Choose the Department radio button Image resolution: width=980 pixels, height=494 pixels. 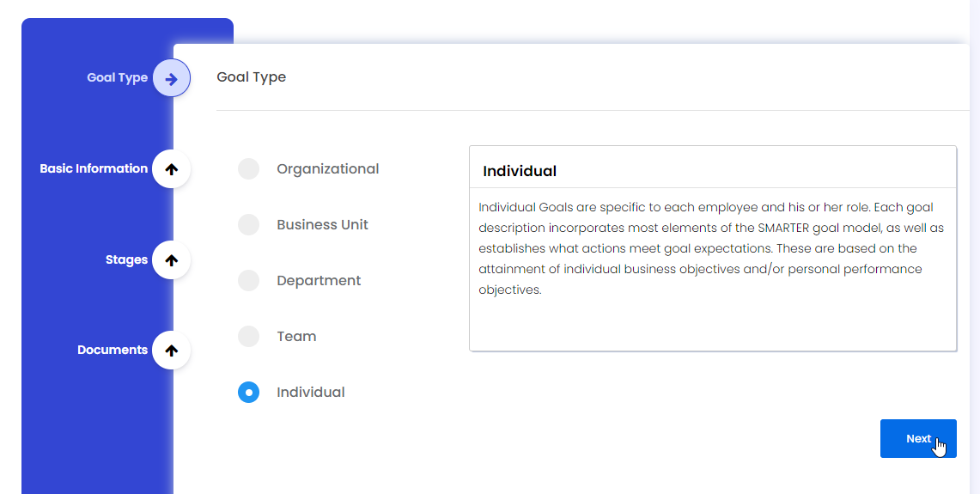248,281
